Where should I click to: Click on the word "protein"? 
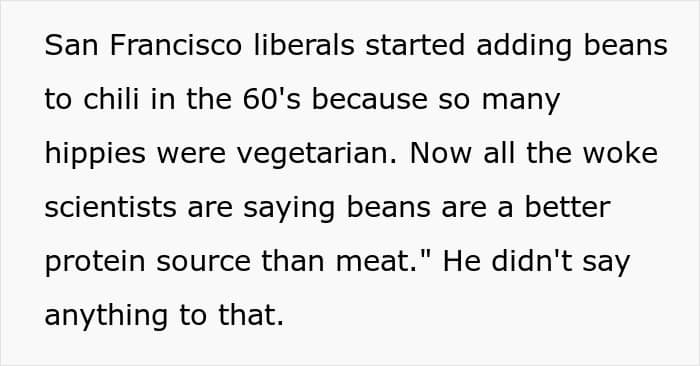pyautogui.click(x=95, y=263)
